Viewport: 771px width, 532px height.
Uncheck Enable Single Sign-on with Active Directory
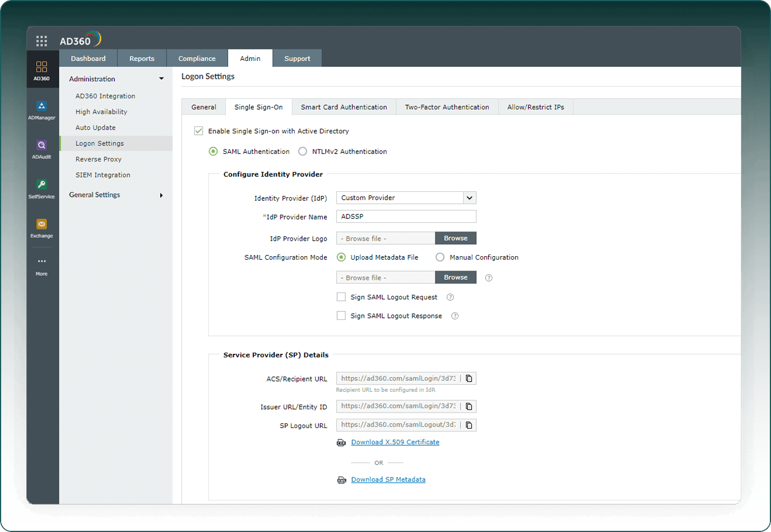199,131
